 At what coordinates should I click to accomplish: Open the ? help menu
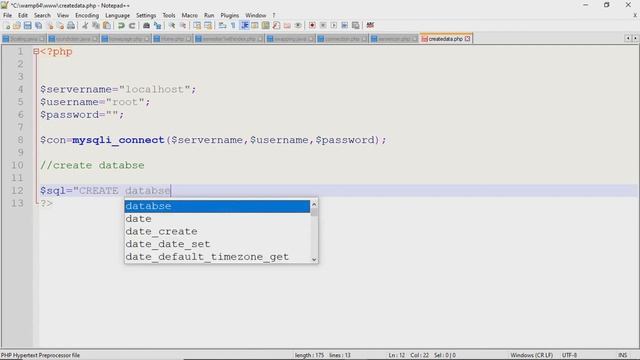pos(274,16)
